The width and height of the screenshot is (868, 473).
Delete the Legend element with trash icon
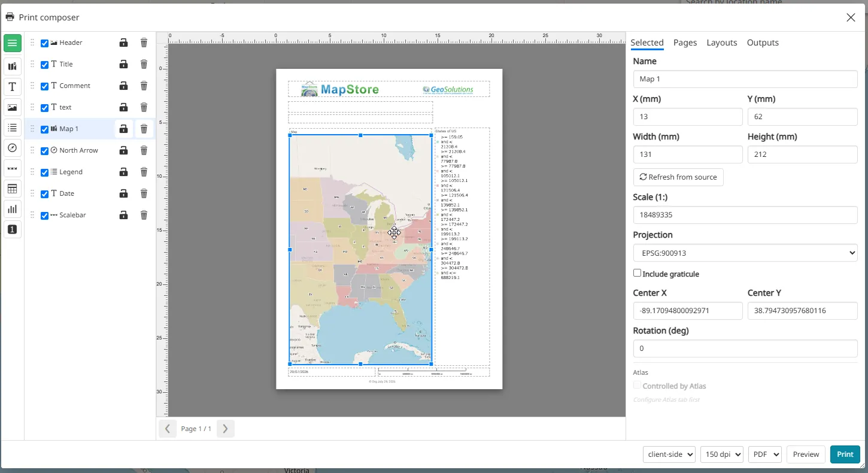coord(144,172)
